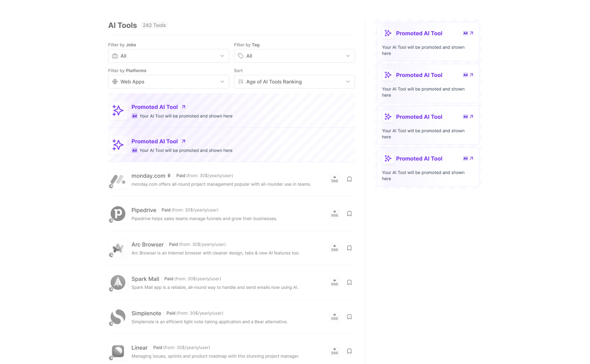590x364 pixels.
Task: Open the Filter by Tag dropdown
Action: (294, 56)
